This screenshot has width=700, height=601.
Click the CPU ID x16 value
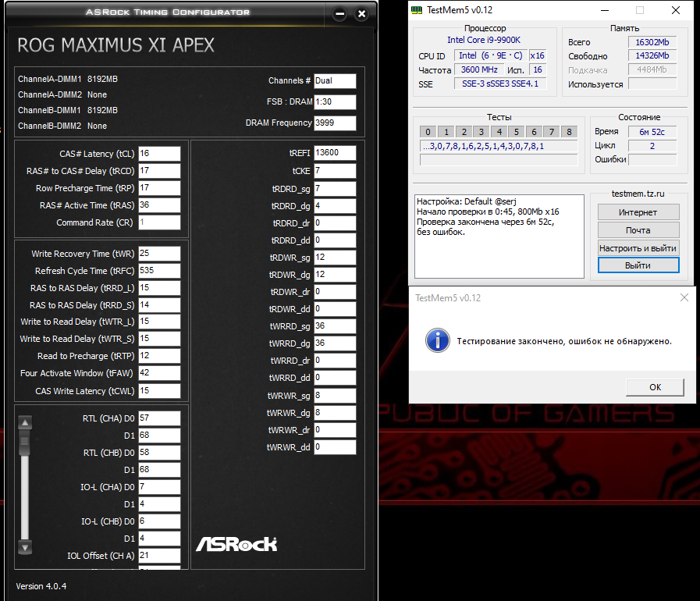538,56
